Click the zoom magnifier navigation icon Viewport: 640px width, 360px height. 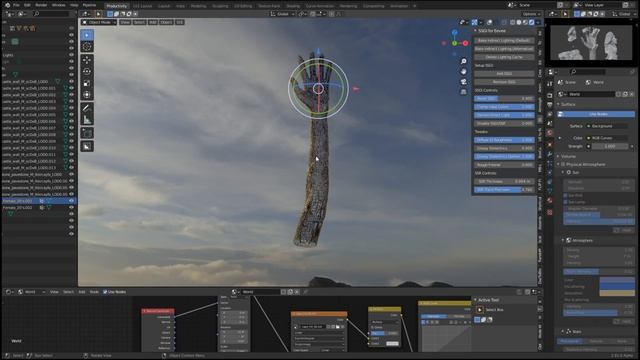pyautogui.click(x=464, y=61)
